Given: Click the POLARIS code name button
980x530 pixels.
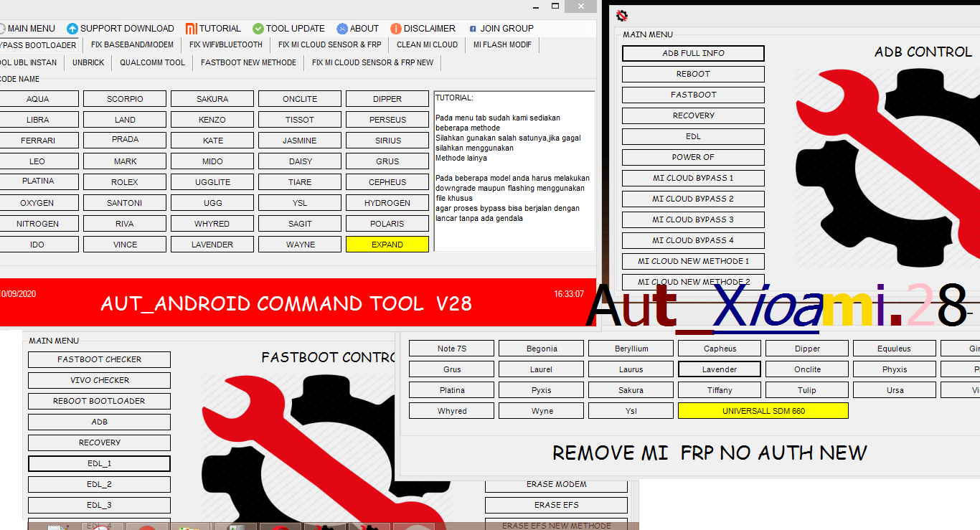Looking at the screenshot, I should tap(387, 224).
